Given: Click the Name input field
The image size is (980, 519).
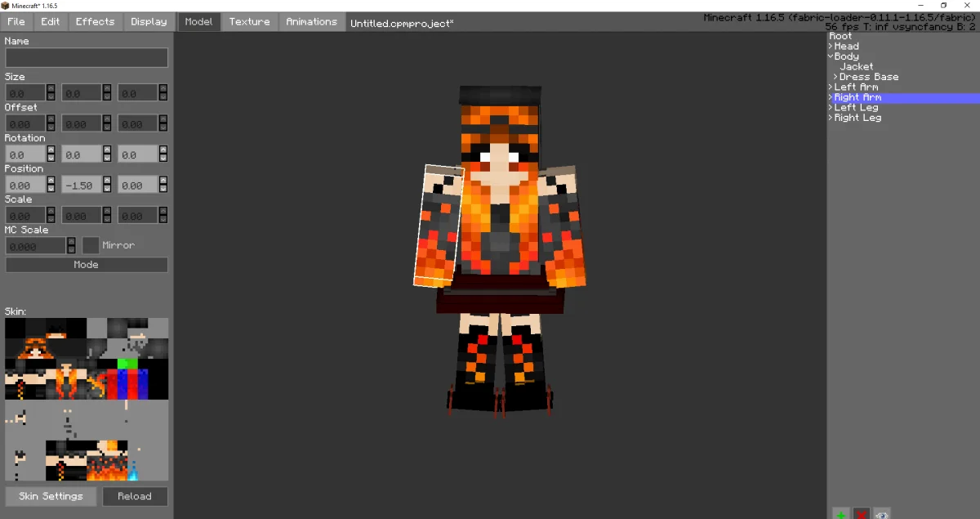Looking at the screenshot, I should click(87, 57).
